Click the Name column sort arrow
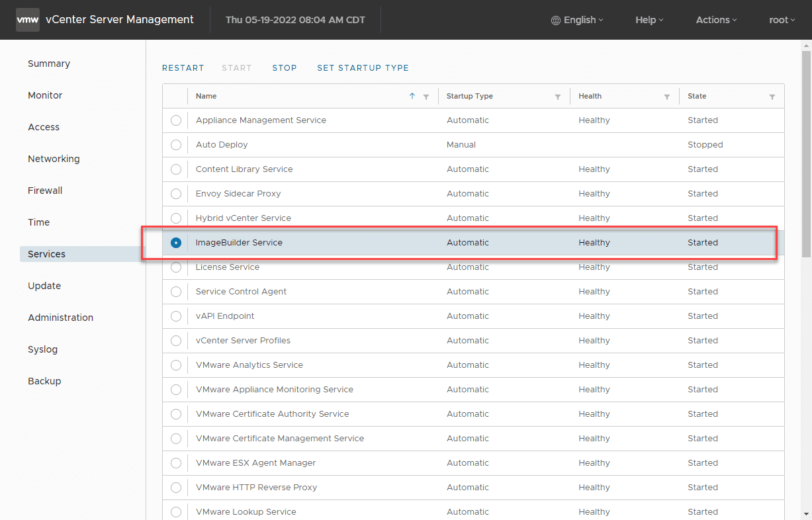 point(412,96)
